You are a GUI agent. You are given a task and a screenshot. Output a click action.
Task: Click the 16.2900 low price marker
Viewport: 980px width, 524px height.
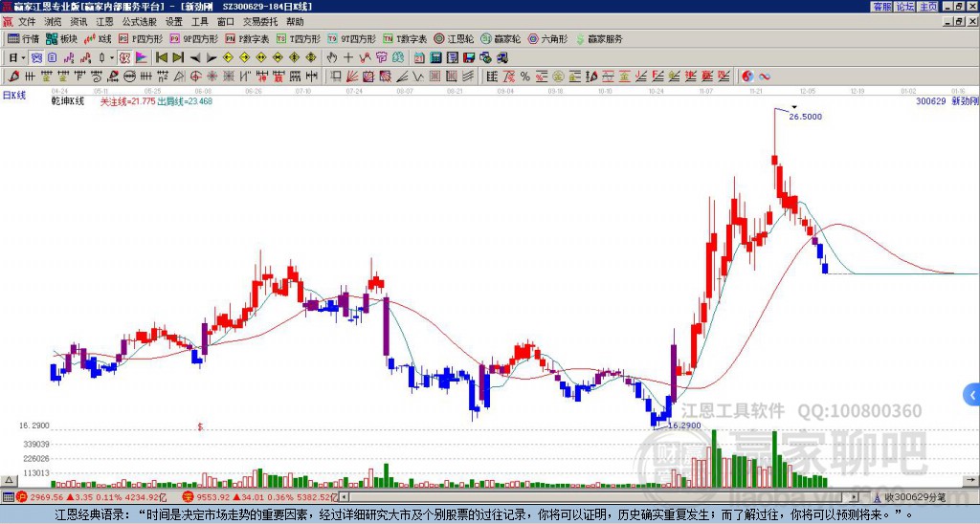coord(684,426)
